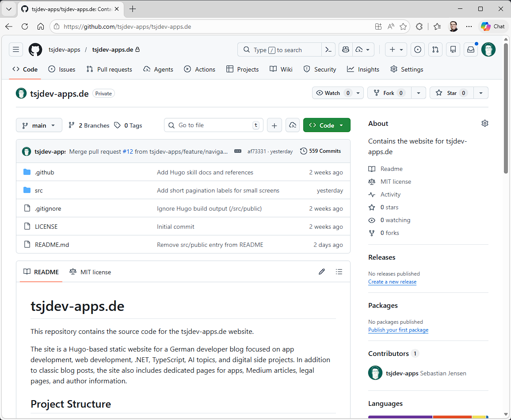This screenshot has width=511, height=420.
Task: Switch to the MIT license tab
Action: (x=90, y=272)
